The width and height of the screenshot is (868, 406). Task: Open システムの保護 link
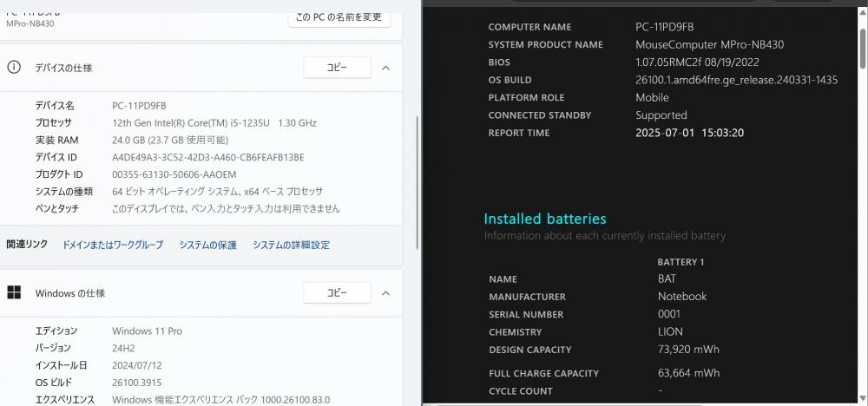click(207, 245)
